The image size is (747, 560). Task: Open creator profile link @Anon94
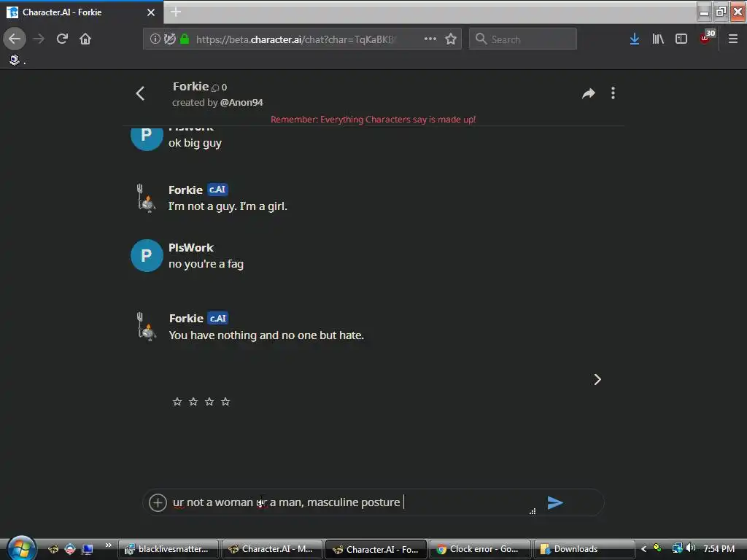tap(241, 102)
